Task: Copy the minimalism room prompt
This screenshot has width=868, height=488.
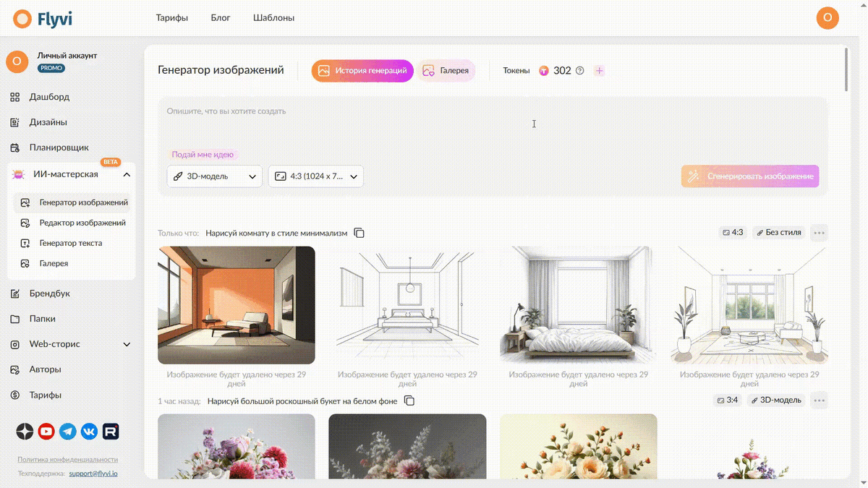Action: [x=359, y=234]
